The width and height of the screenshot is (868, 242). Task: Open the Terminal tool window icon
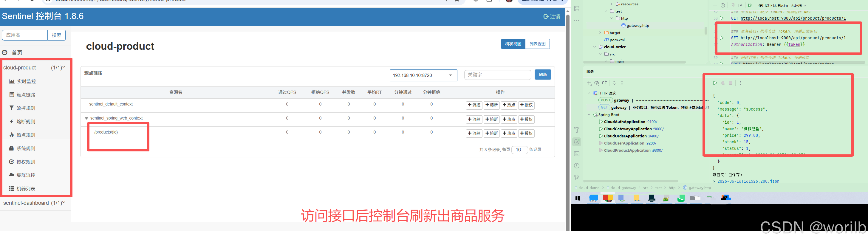pyautogui.click(x=577, y=154)
